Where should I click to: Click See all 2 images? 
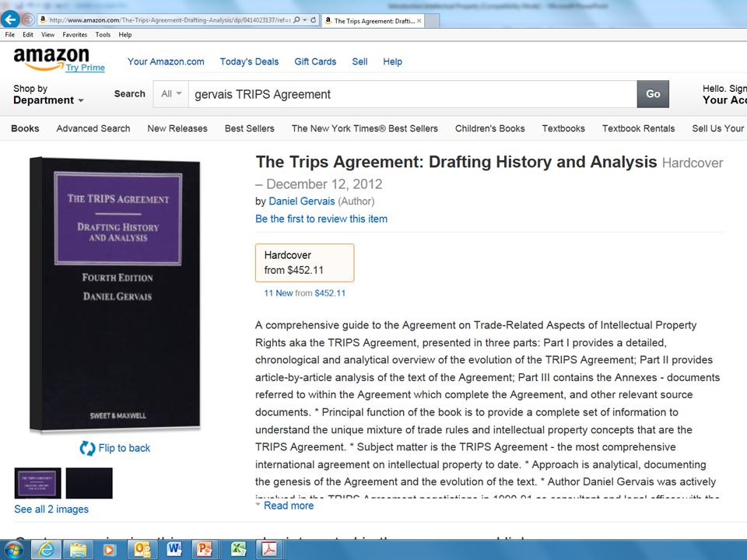(51, 509)
